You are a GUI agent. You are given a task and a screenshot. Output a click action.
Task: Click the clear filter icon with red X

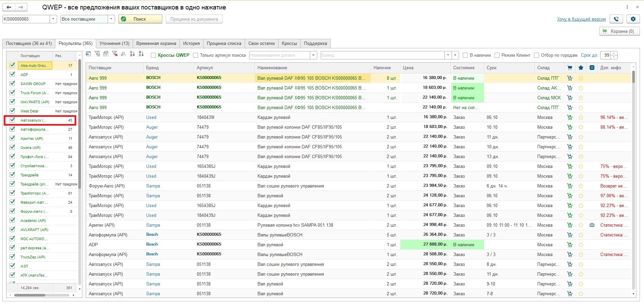(x=115, y=54)
